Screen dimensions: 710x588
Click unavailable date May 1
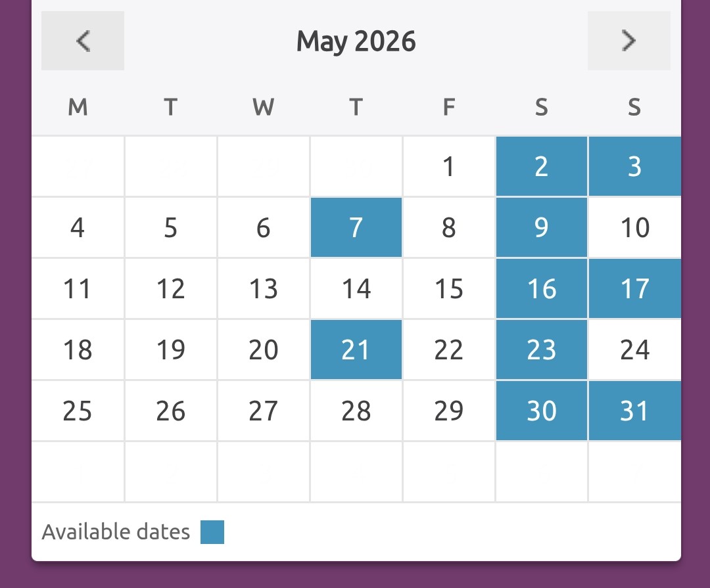(x=448, y=167)
